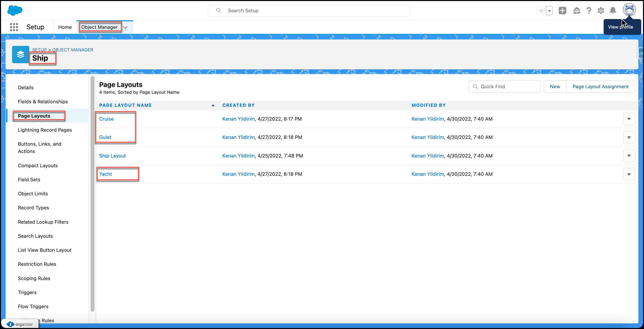Open the favorites list dropdown arrow
The image size is (644, 329).
pyautogui.click(x=549, y=11)
